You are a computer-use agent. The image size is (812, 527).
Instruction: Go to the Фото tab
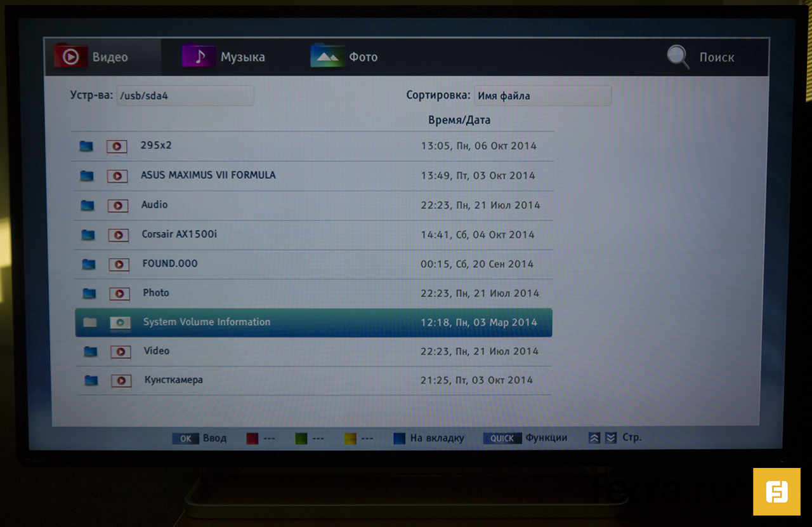tap(344, 57)
